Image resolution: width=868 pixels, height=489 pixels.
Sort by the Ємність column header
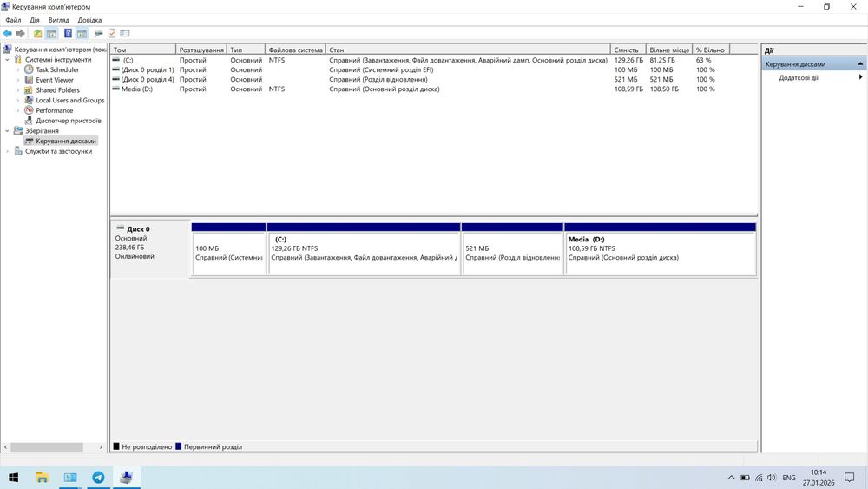(628, 50)
